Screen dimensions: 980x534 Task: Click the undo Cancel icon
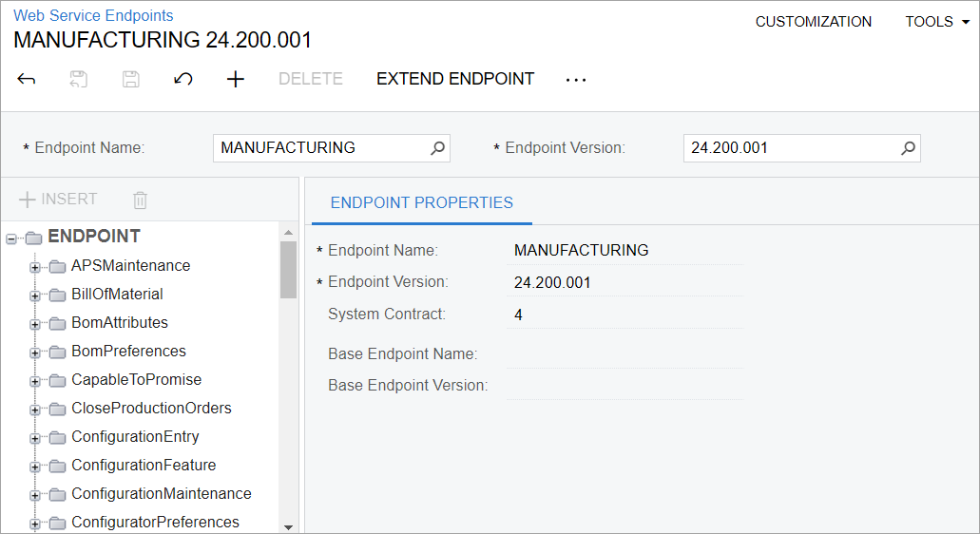(183, 80)
